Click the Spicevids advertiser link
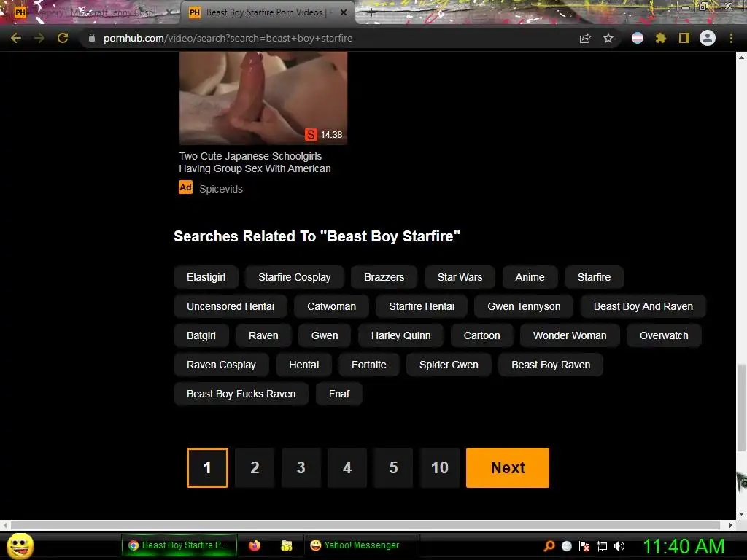Viewport: 747px width, 560px height. (x=220, y=189)
